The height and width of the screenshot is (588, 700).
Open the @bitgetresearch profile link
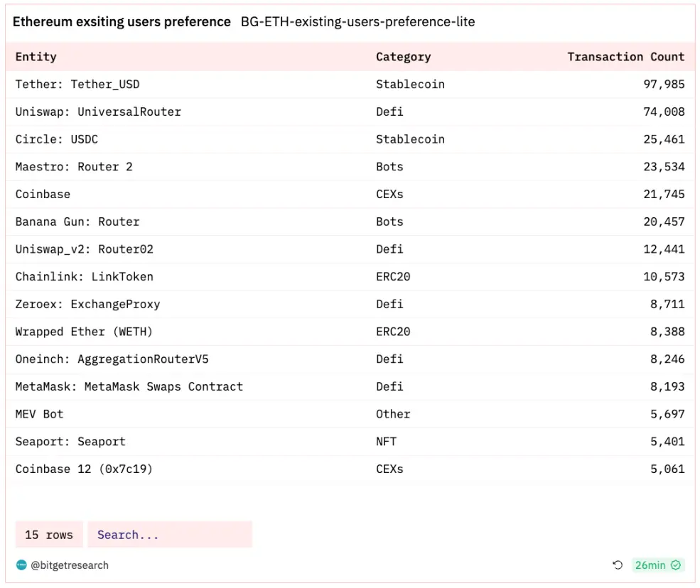[x=70, y=565]
